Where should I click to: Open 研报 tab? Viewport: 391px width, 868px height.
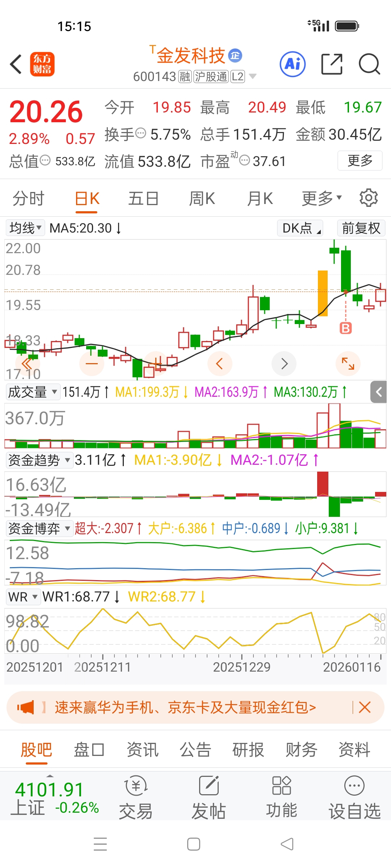click(248, 749)
